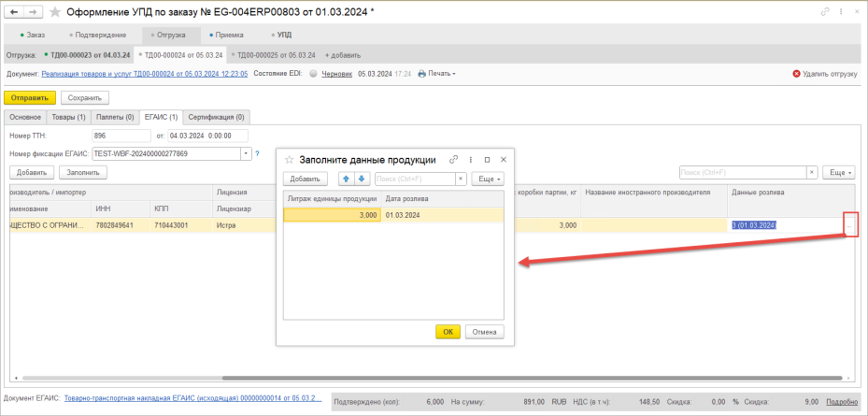Select shipment ТД00-000024 от 05.03.24
The width and height of the screenshot is (868, 416).
pos(181,55)
